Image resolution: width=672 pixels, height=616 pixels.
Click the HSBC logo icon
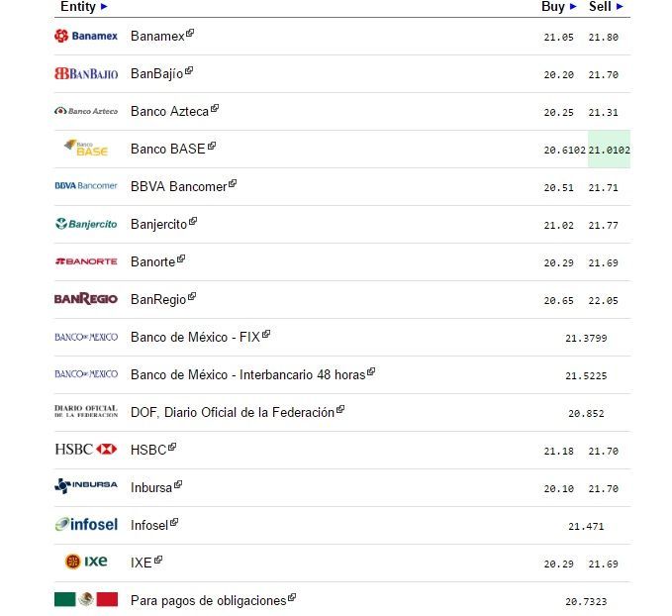(86, 450)
